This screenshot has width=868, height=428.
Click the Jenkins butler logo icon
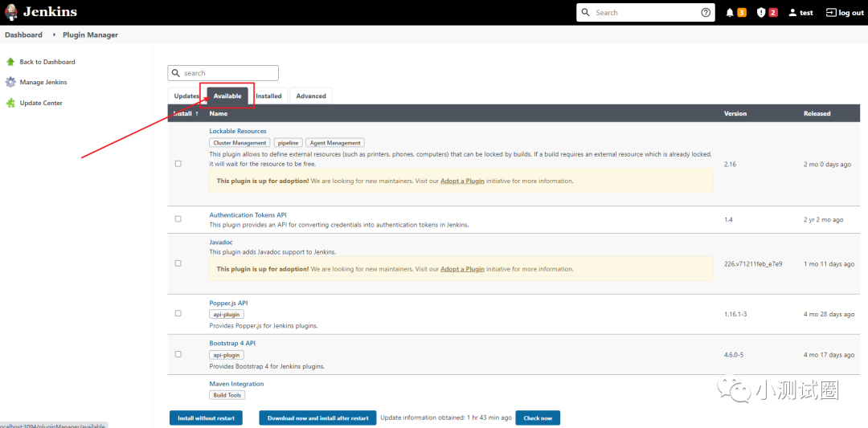(x=10, y=12)
